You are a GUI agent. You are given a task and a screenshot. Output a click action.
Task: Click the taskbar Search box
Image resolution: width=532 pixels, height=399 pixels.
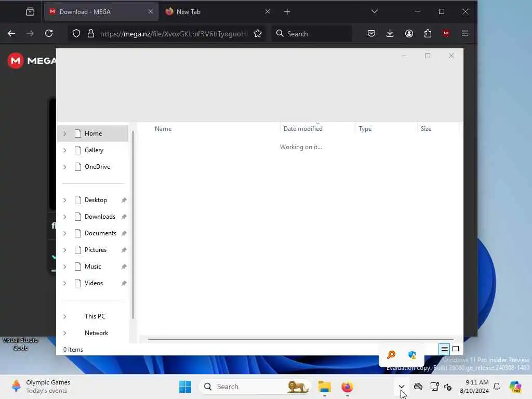pyautogui.click(x=255, y=387)
